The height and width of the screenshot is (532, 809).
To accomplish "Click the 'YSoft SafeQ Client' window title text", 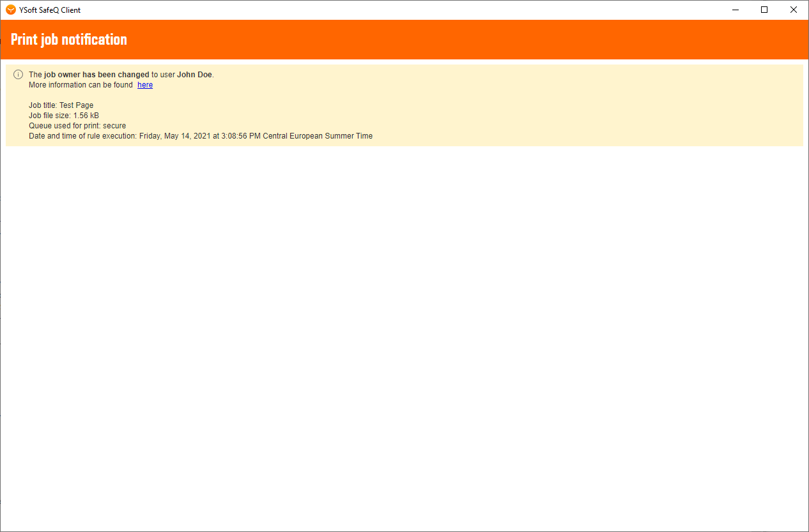I will coord(50,10).
